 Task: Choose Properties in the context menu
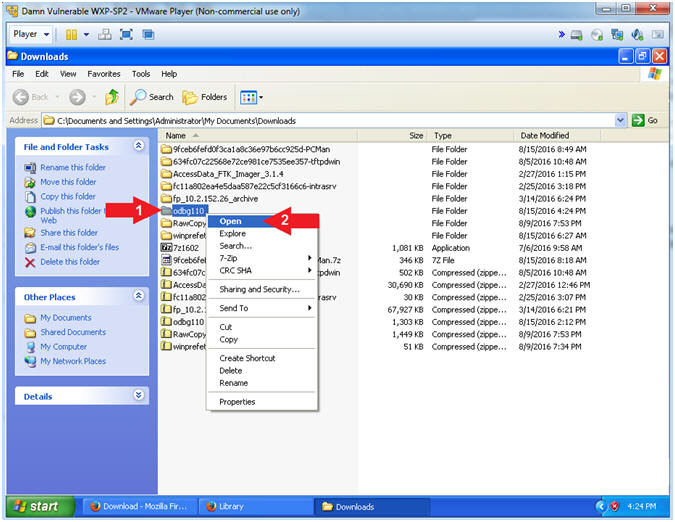click(262, 402)
